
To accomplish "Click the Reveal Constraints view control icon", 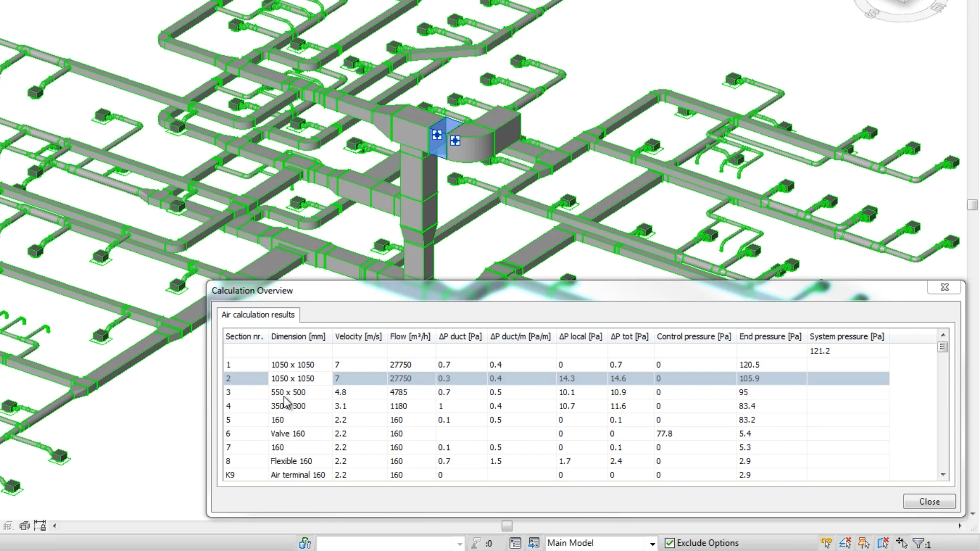I will (x=40, y=525).
